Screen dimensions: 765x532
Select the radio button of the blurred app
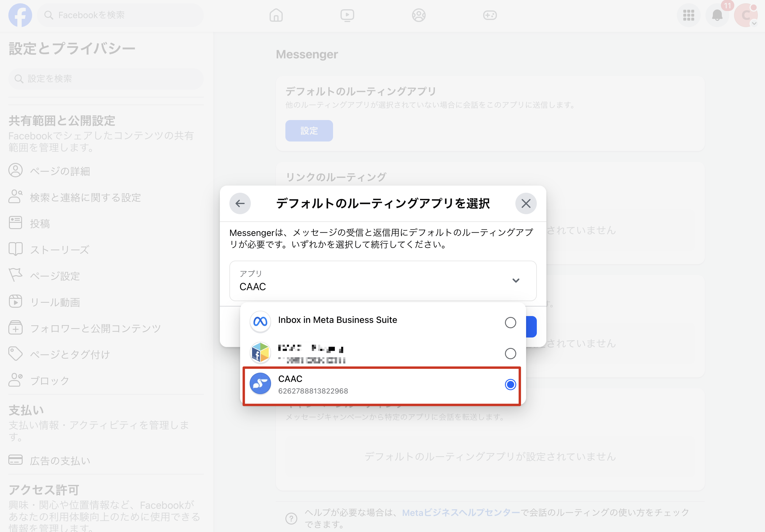510,353
